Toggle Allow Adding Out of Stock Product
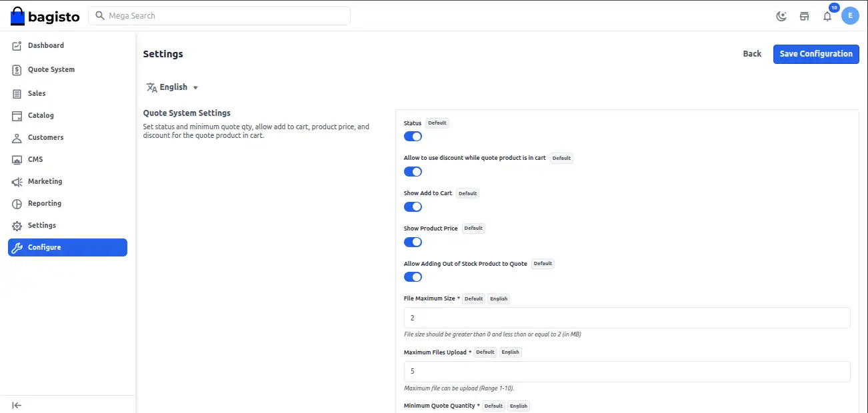Image resolution: width=868 pixels, height=413 pixels. (x=413, y=277)
